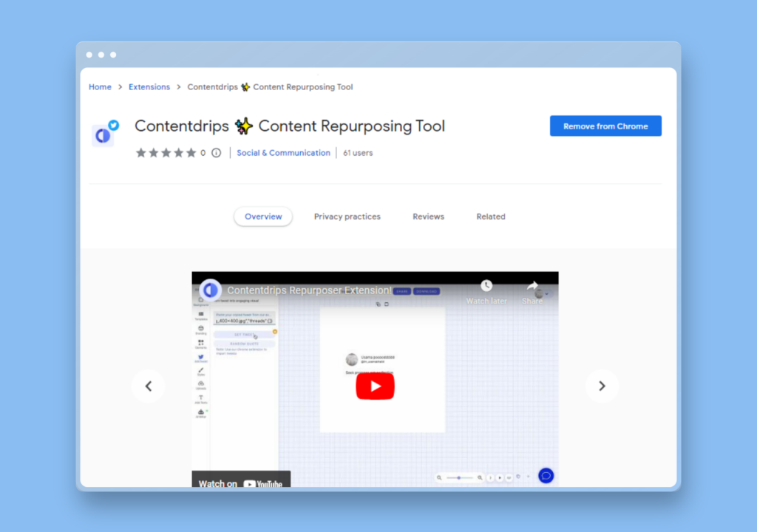Switch to the Privacy practices tab
This screenshot has width=757, height=532.
(347, 216)
